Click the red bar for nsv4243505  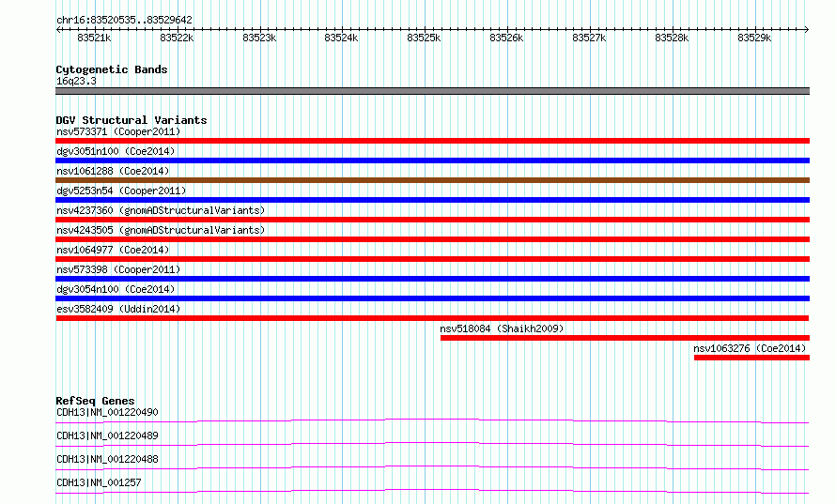click(x=432, y=239)
